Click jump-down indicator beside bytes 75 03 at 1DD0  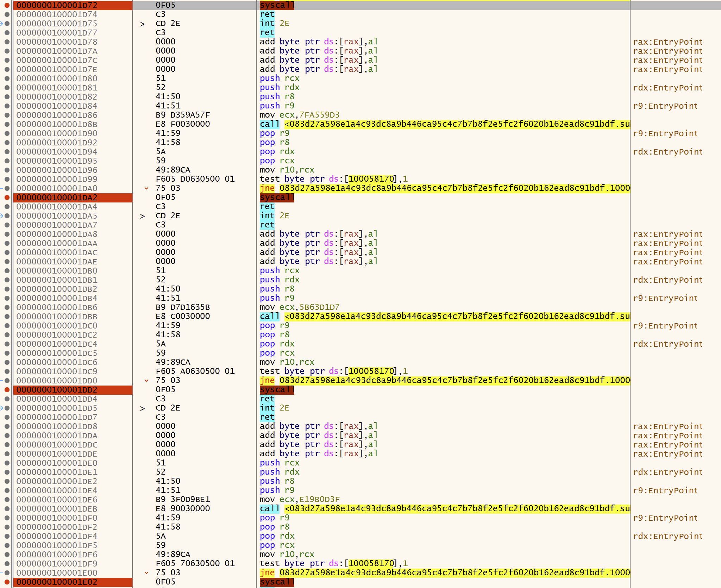click(x=146, y=381)
